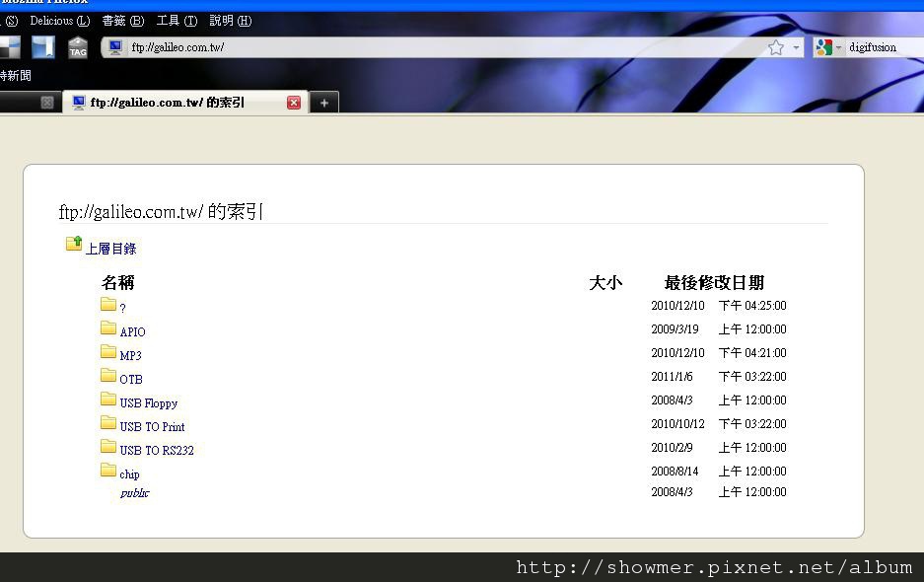The width and height of the screenshot is (924, 582).
Task: Open the MP3 folder link
Action: 131,355
